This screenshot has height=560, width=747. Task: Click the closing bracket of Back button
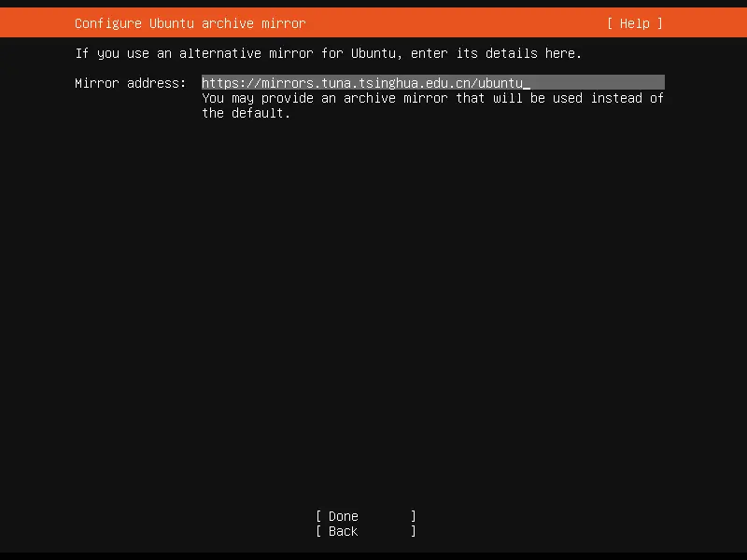[413, 531]
